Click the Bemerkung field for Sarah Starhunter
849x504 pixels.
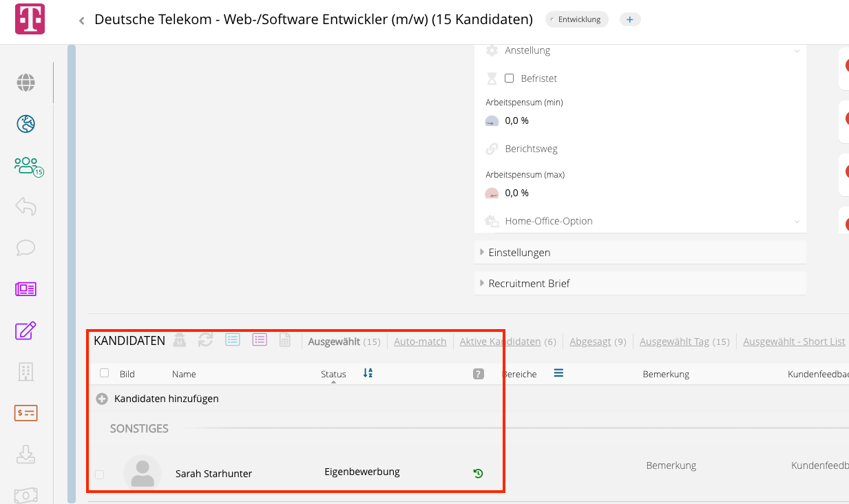coord(671,465)
